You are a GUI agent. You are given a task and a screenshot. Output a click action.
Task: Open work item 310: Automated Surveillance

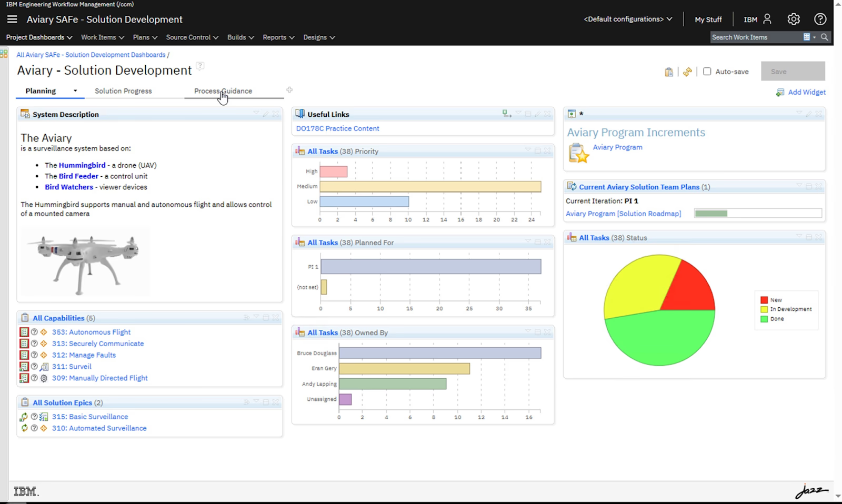(99, 428)
